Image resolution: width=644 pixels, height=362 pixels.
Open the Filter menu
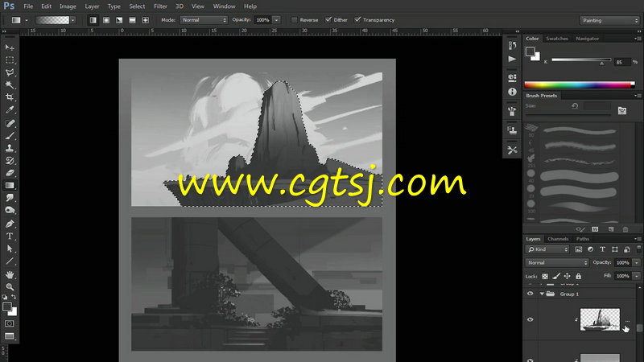(160, 6)
